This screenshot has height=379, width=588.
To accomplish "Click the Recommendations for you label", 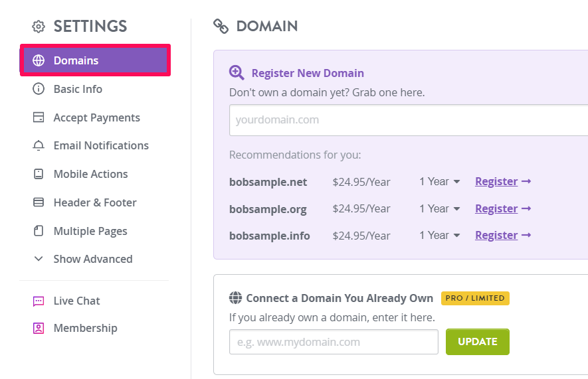I will (x=295, y=155).
